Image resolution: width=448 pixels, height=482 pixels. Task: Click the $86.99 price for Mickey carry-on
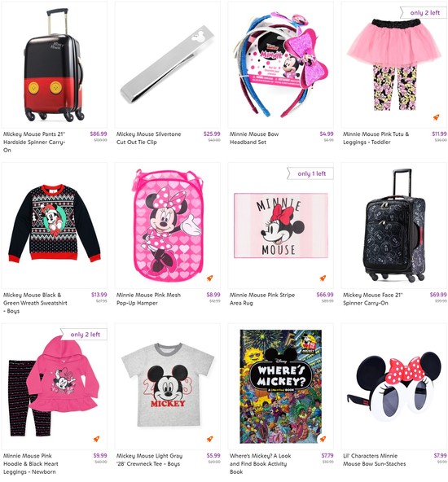pos(99,134)
